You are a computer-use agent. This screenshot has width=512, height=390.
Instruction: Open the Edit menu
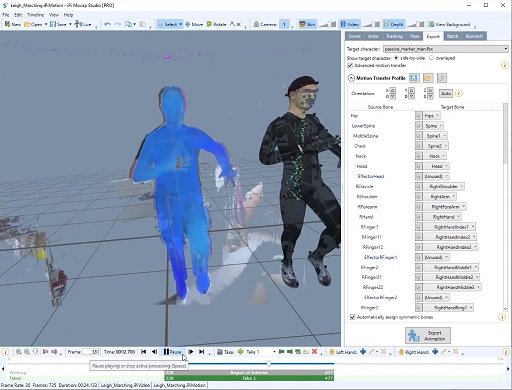pos(18,15)
